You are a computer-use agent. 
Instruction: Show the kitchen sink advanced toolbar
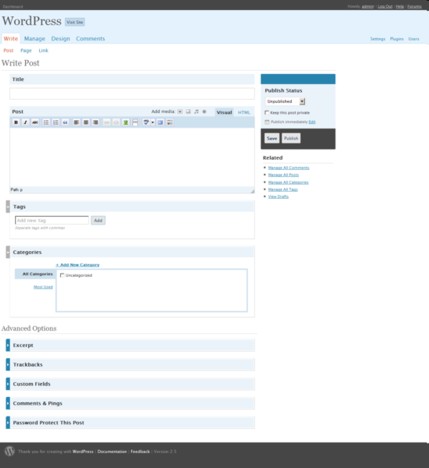[x=170, y=123]
